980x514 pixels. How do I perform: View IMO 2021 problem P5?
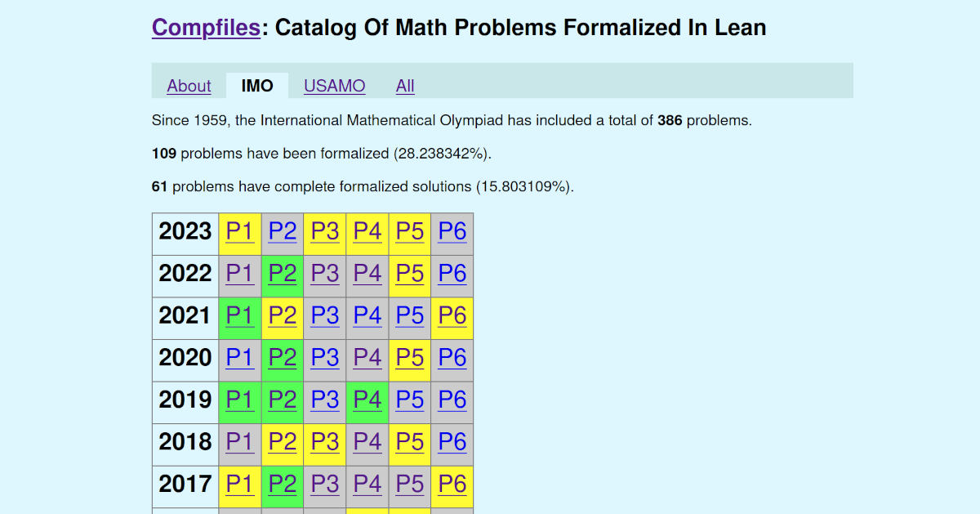pyautogui.click(x=410, y=315)
